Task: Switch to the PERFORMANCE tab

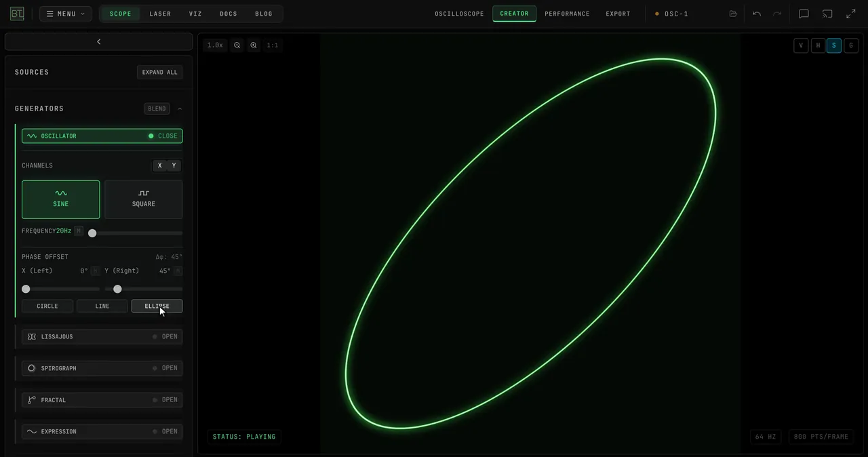Action: click(567, 14)
